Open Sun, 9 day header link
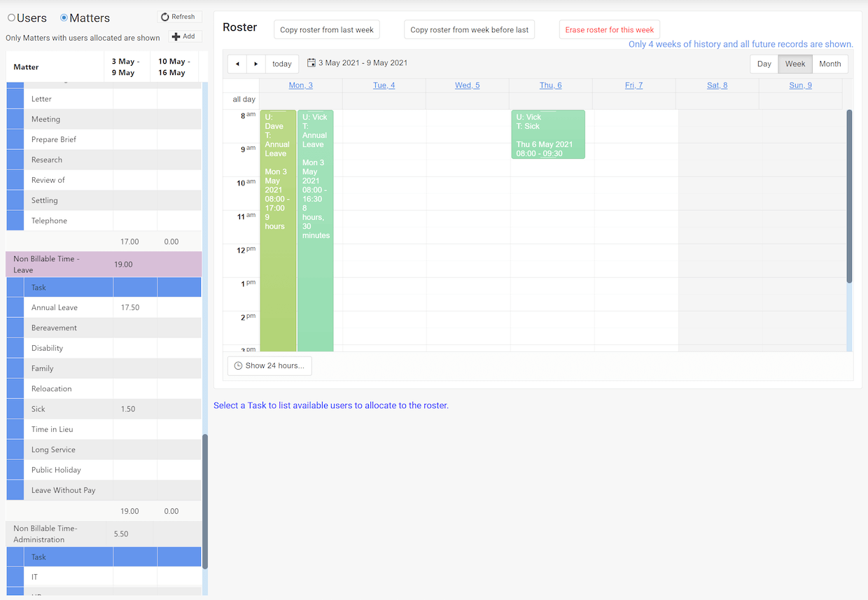This screenshot has height=600, width=868. pos(801,85)
